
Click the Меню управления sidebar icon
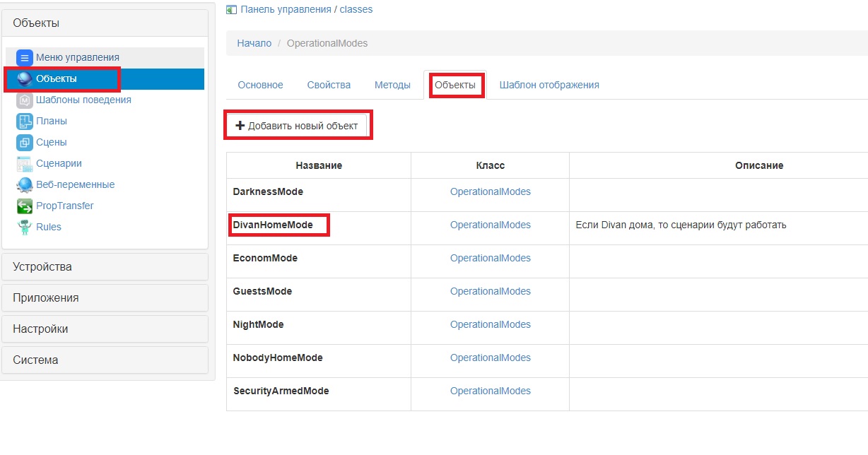[x=25, y=58]
